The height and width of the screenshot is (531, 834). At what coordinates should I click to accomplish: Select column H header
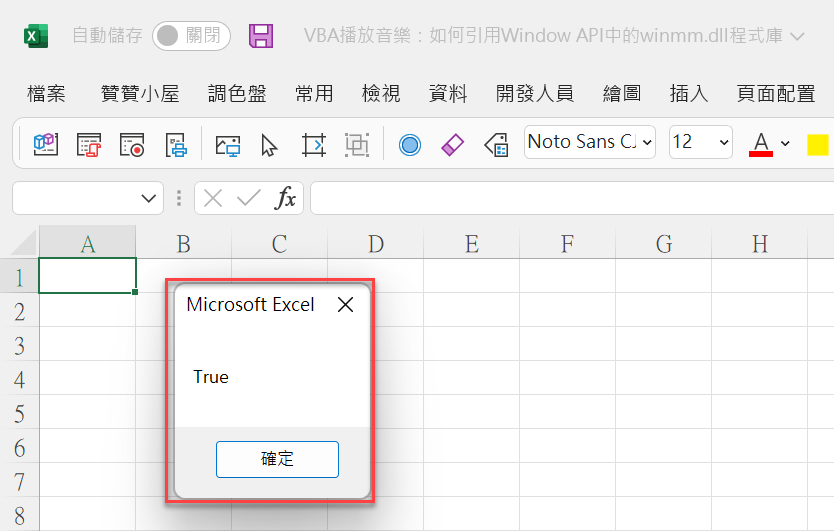click(x=760, y=242)
